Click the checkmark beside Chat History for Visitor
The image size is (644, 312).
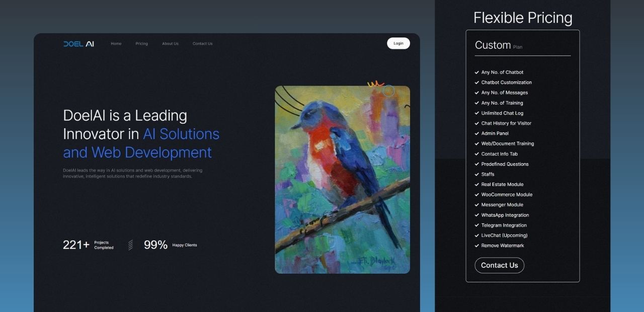point(477,123)
